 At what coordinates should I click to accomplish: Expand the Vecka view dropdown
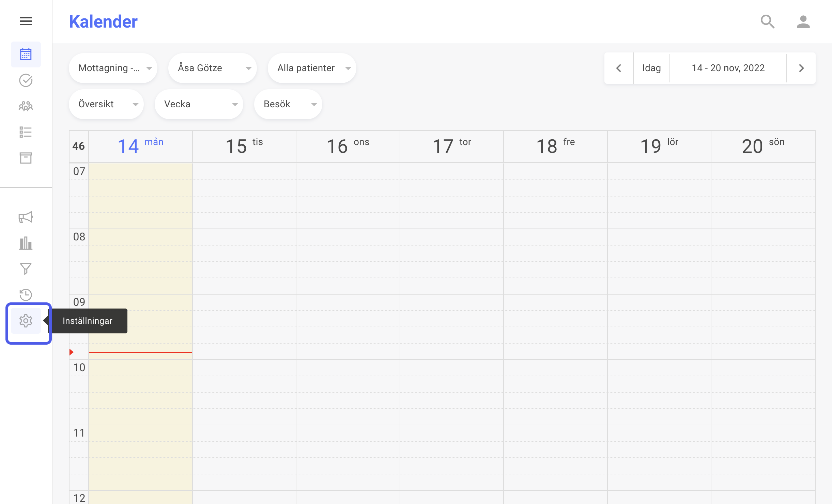(x=199, y=104)
